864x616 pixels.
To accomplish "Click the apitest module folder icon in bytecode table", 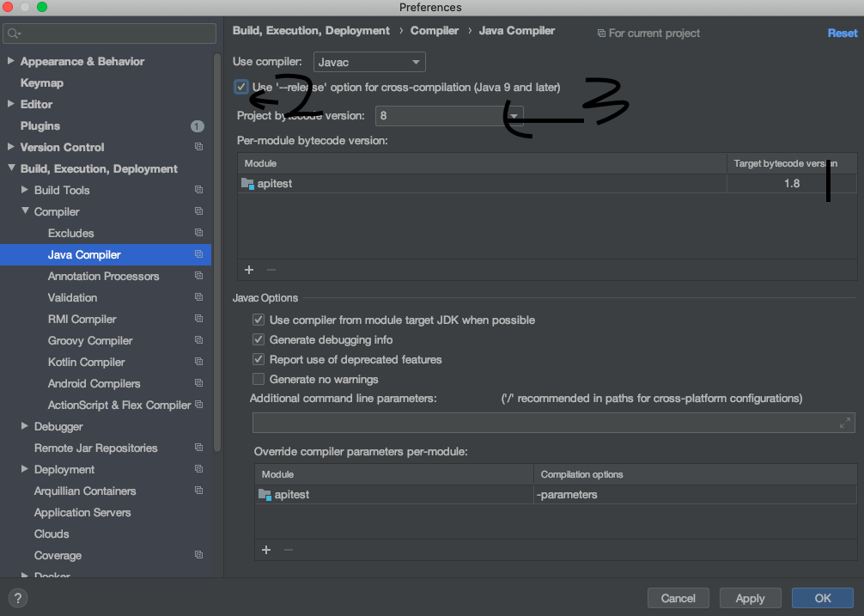I will pyautogui.click(x=247, y=184).
